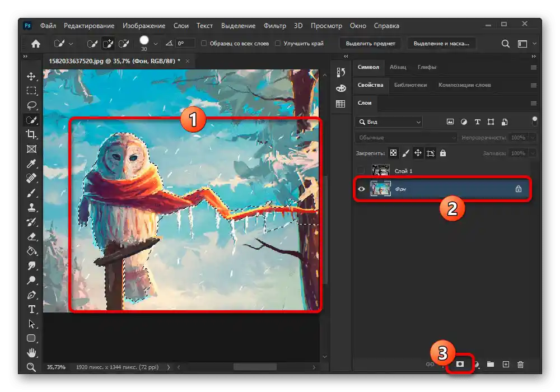Open the search magnifier in options bar
Viewport: 560px width, 392px height.
point(505,44)
